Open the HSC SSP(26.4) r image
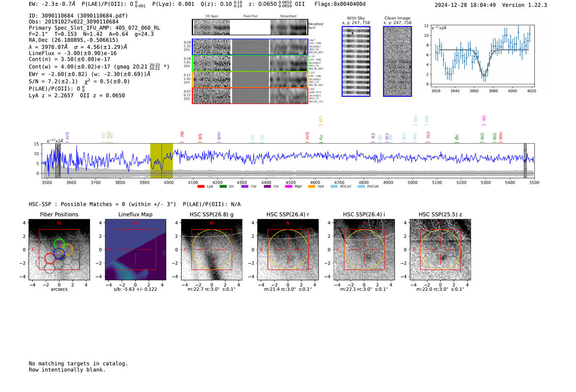Image resolution: width=576 pixels, height=392 pixels. pyautogui.click(x=288, y=250)
